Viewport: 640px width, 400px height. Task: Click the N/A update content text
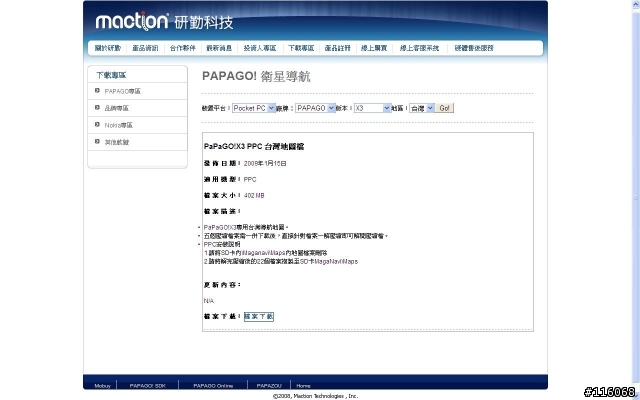coord(209,301)
